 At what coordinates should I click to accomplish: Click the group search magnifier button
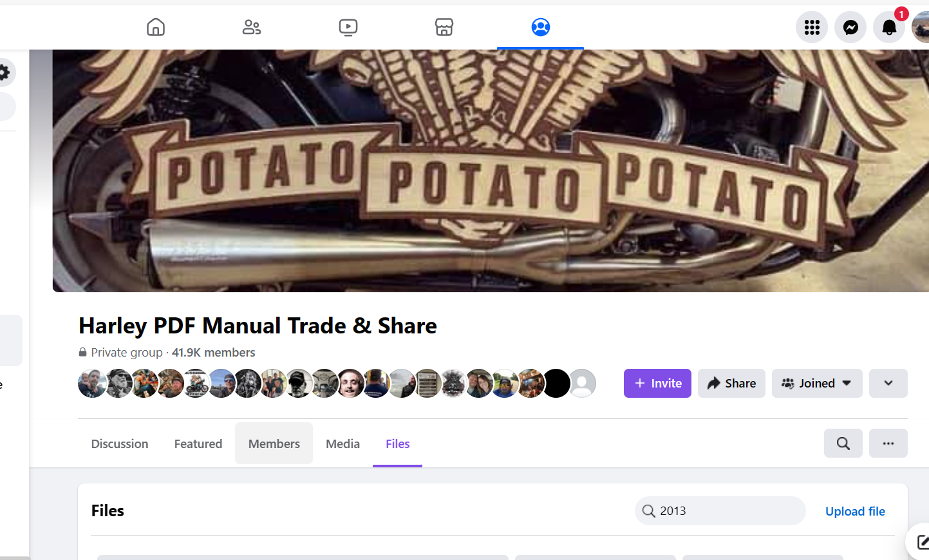[x=843, y=443]
